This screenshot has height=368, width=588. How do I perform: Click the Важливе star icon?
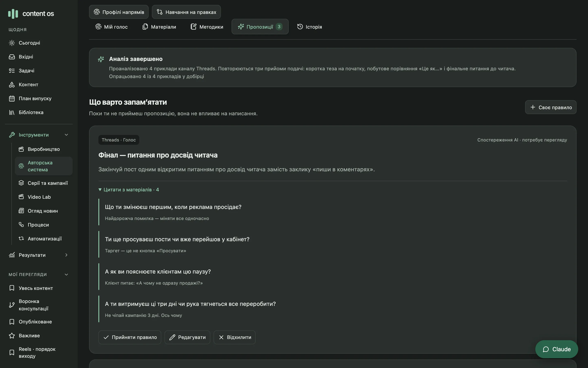[x=12, y=335]
